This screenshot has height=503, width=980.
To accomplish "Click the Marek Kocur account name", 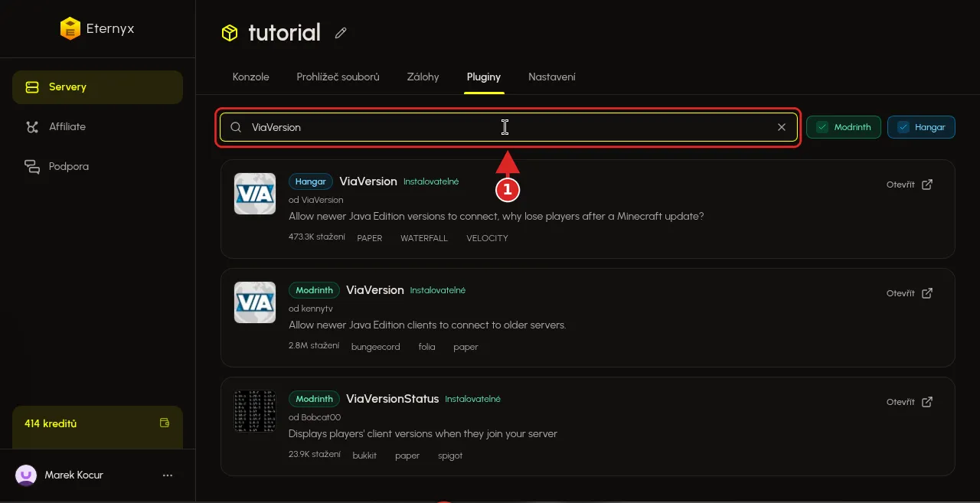I will [74, 475].
